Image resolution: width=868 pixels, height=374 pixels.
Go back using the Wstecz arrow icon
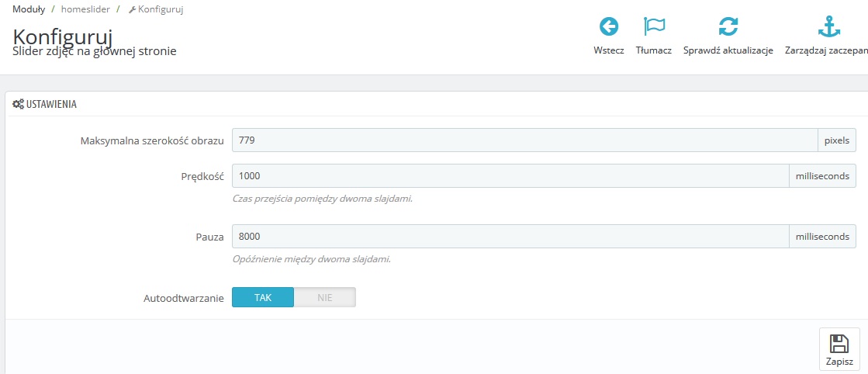(609, 26)
